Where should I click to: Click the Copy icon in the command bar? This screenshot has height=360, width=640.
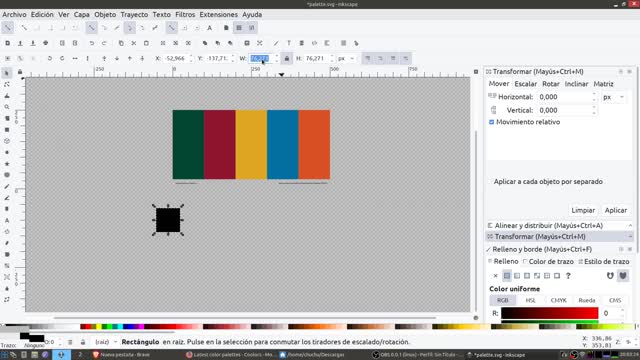click(121, 43)
